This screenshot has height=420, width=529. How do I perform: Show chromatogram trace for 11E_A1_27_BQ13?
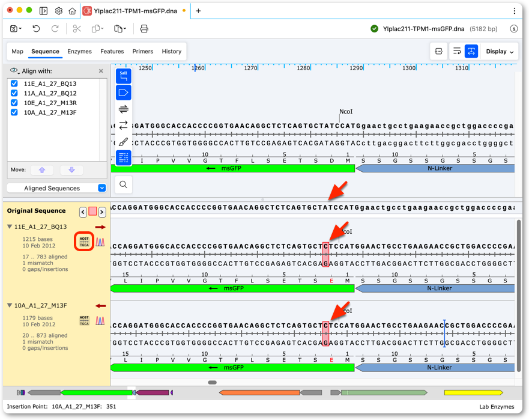(x=100, y=242)
